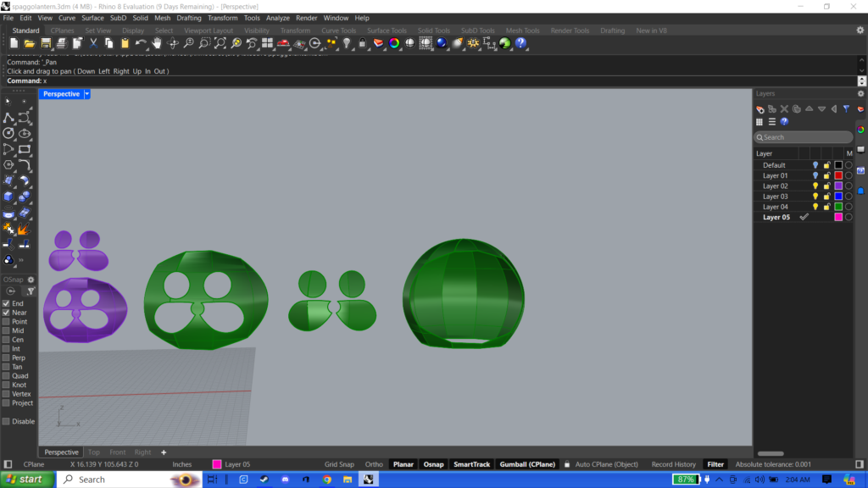The width and height of the screenshot is (868, 488).
Task: Enable the Quad osnap checkbox
Action: [x=6, y=375]
